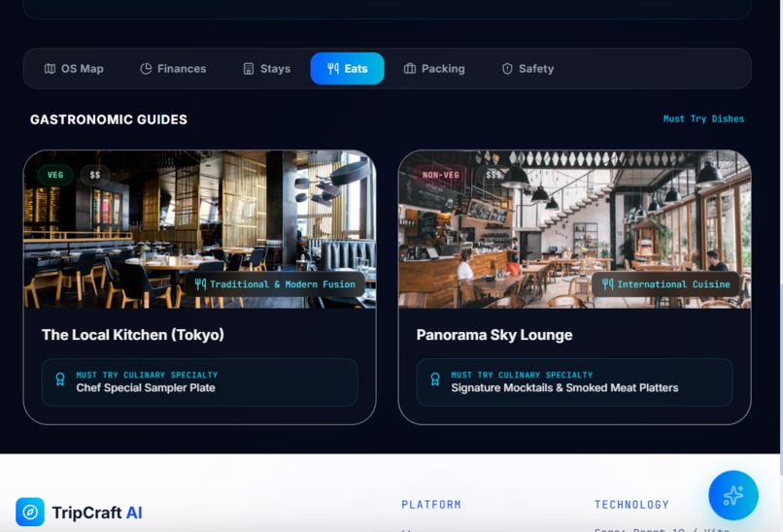Select Chef Special Sampler Plate specialty
This screenshot has width=783, height=532.
pyautogui.click(x=200, y=382)
